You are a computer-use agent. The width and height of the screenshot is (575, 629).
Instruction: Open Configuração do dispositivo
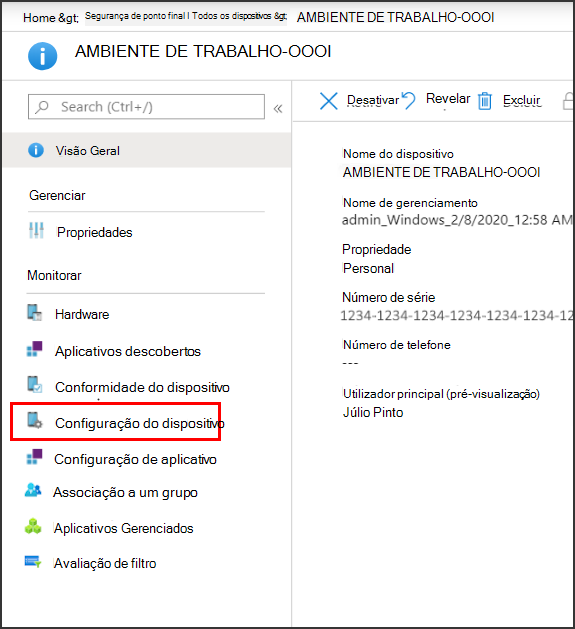click(x=140, y=424)
